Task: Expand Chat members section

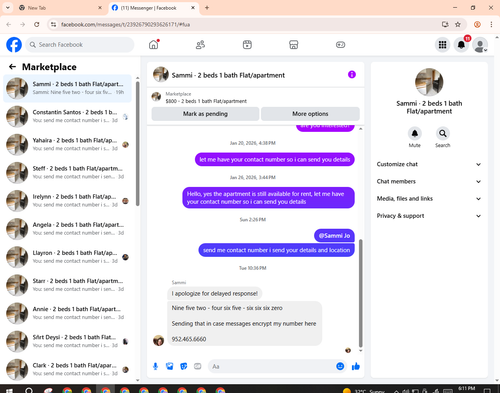Action: coord(429,182)
